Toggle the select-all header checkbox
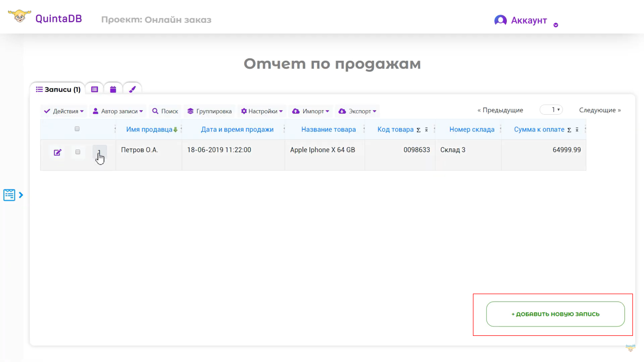The image size is (644, 362). point(77,129)
